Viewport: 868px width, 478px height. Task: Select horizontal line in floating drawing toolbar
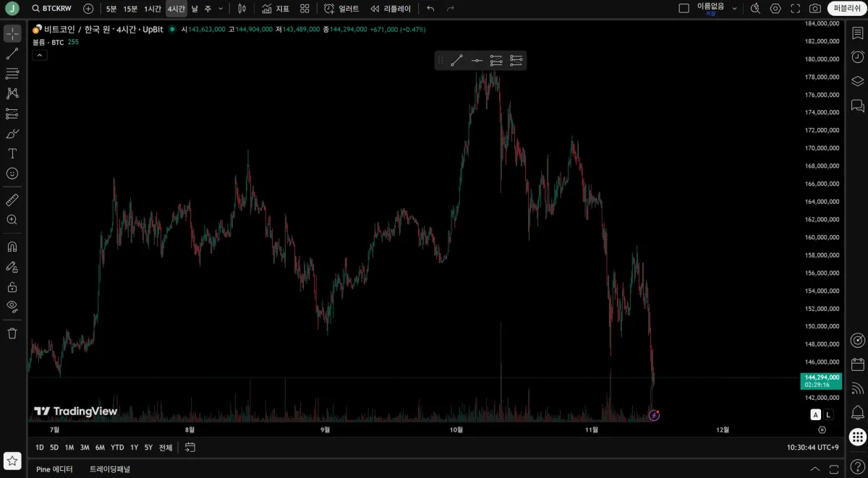click(477, 61)
